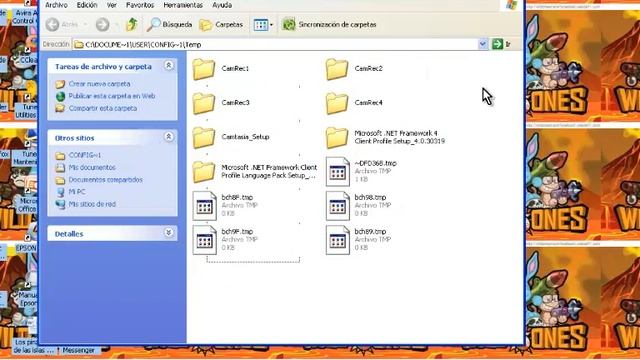Image resolution: width=640 pixels, height=360 pixels.
Task: Collapse the Otros sitios panel
Action: click(x=169, y=137)
